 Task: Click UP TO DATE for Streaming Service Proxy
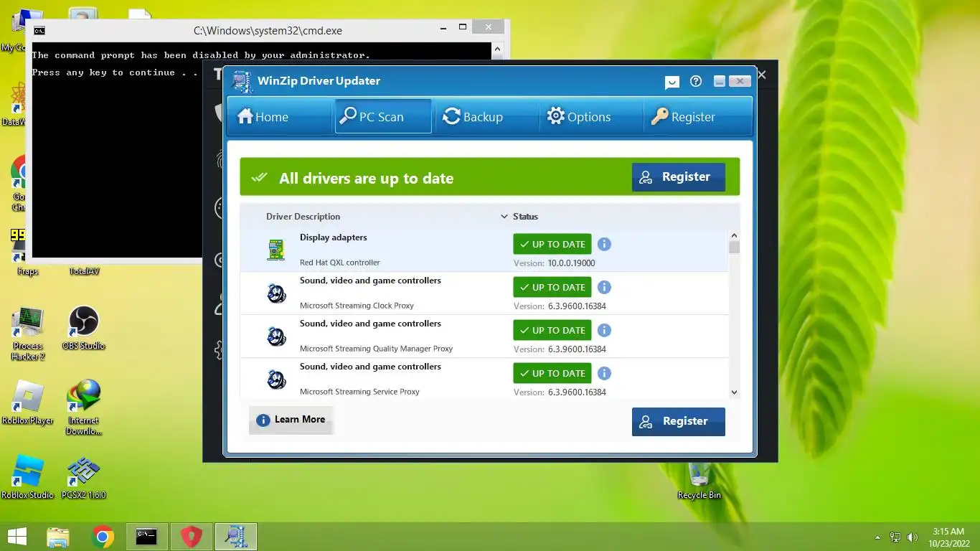552,373
